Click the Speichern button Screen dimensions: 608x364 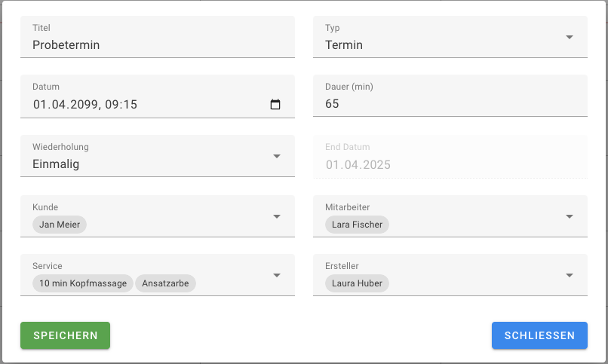pyautogui.click(x=66, y=335)
